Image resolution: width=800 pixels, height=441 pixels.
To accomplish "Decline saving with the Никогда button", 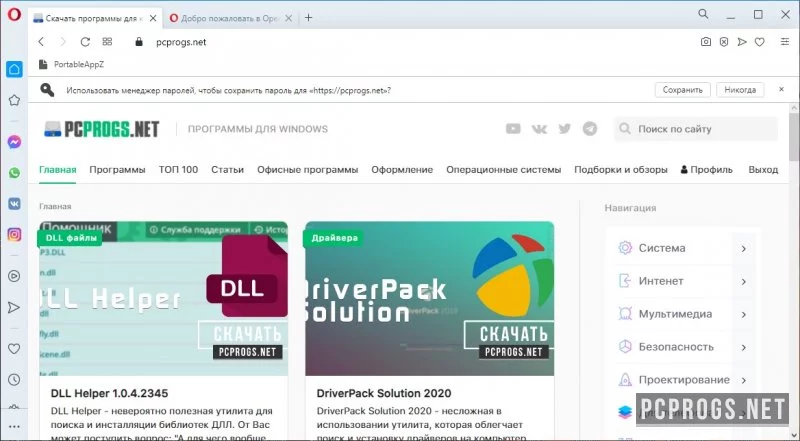I will click(x=740, y=90).
